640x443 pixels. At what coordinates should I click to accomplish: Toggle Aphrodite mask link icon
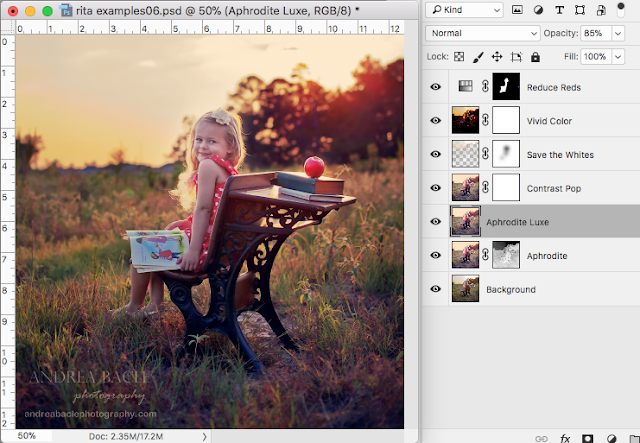485,255
